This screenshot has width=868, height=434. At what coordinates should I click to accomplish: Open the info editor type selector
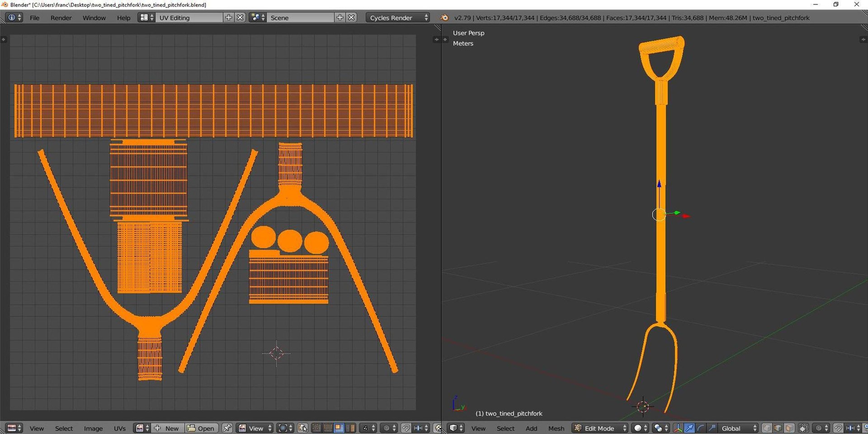(x=14, y=18)
